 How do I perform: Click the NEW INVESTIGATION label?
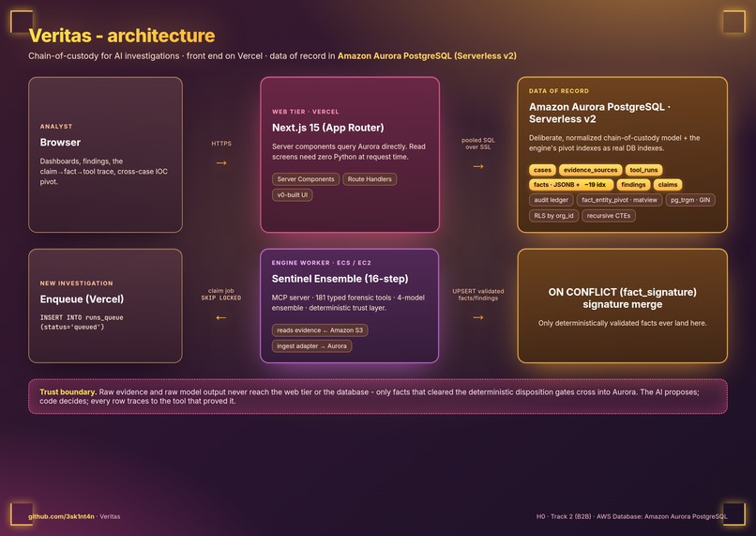coord(76,283)
